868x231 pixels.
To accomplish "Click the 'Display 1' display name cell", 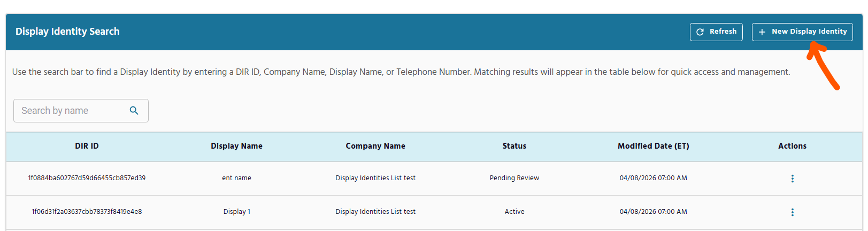I will coord(236,212).
